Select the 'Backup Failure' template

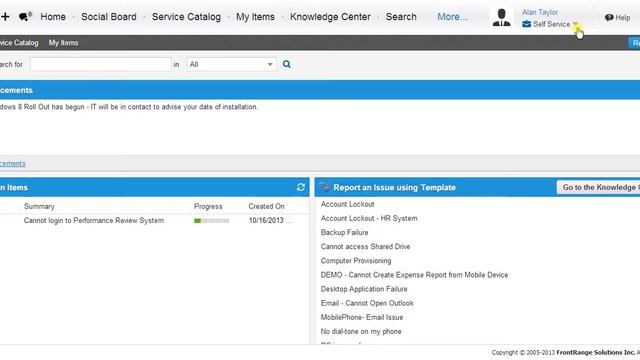(x=344, y=232)
